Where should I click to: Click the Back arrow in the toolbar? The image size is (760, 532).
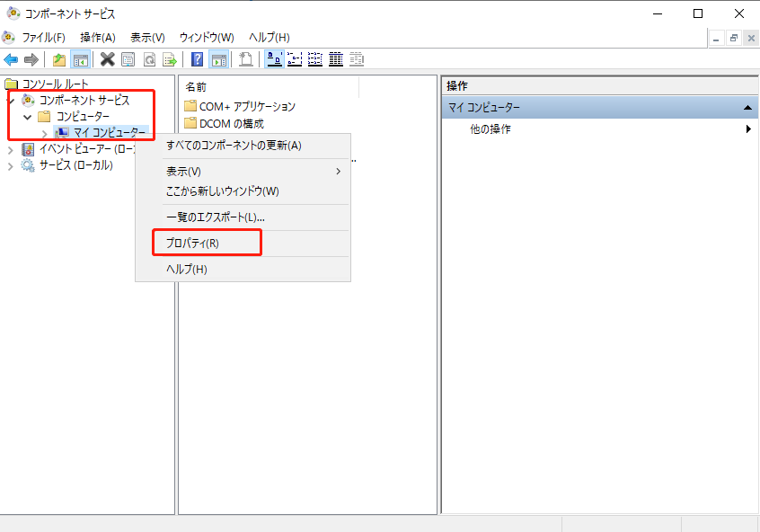pyautogui.click(x=11, y=59)
